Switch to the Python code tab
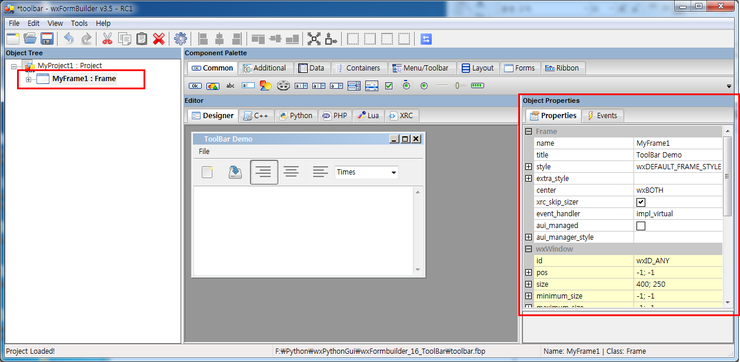740x362 pixels. click(x=295, y=116)
